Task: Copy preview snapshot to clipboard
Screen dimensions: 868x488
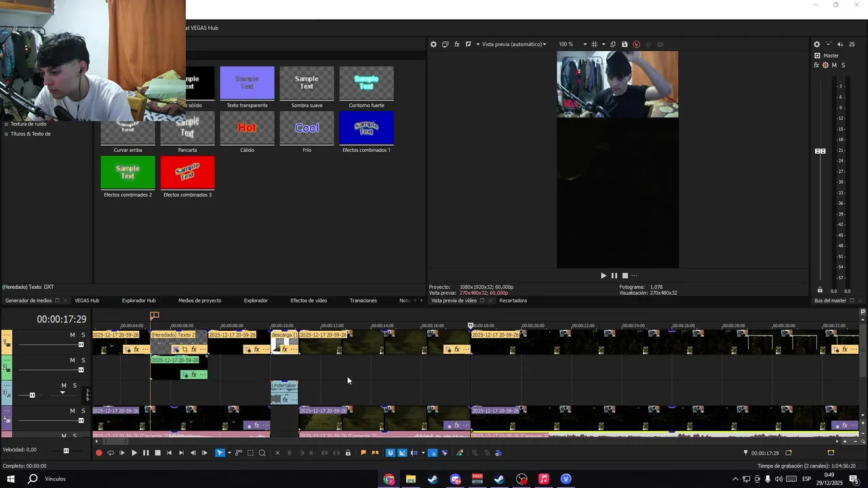Action: click(613, 44)
